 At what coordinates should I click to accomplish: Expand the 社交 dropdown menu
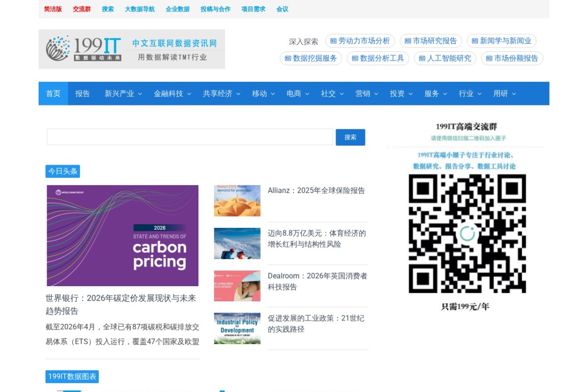click(x=332, y=94)
